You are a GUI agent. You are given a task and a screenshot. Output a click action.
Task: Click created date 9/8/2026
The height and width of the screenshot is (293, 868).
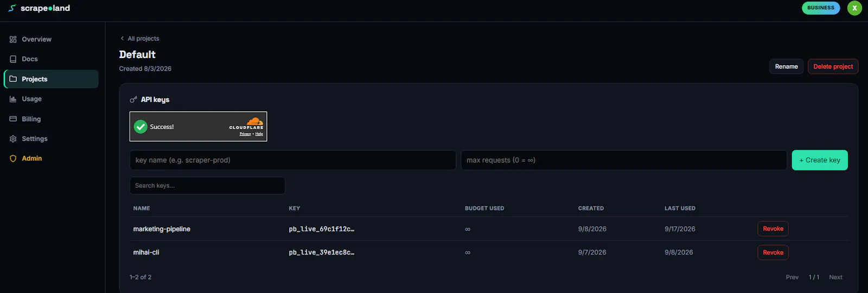tap(592, 229)
